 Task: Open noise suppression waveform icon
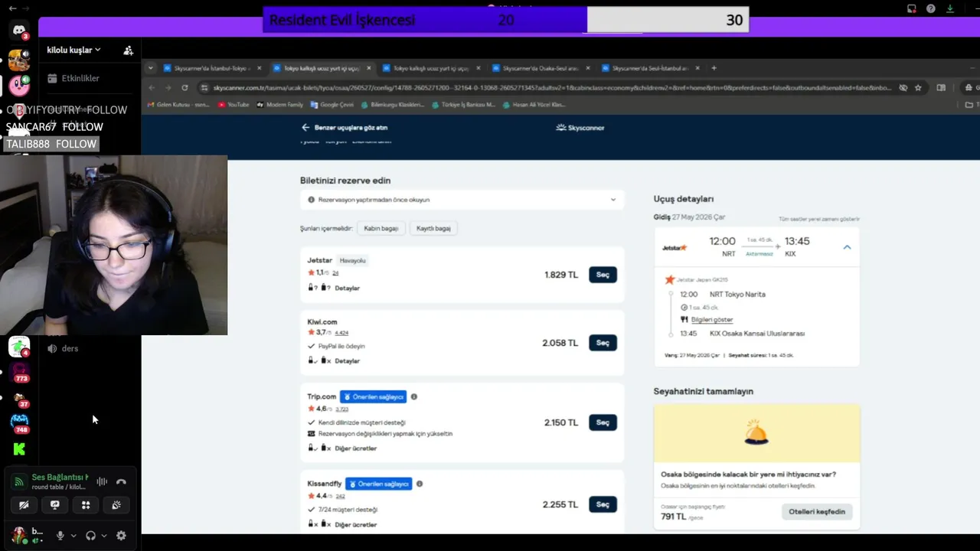pyautogui.click(x=102, y=481)
